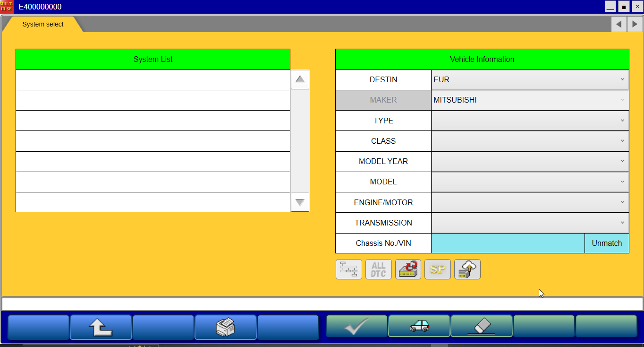Click the return arrow button in bottom bar
Screen dimensions: 644x347
pyautogui.click(x=101, y=327)
